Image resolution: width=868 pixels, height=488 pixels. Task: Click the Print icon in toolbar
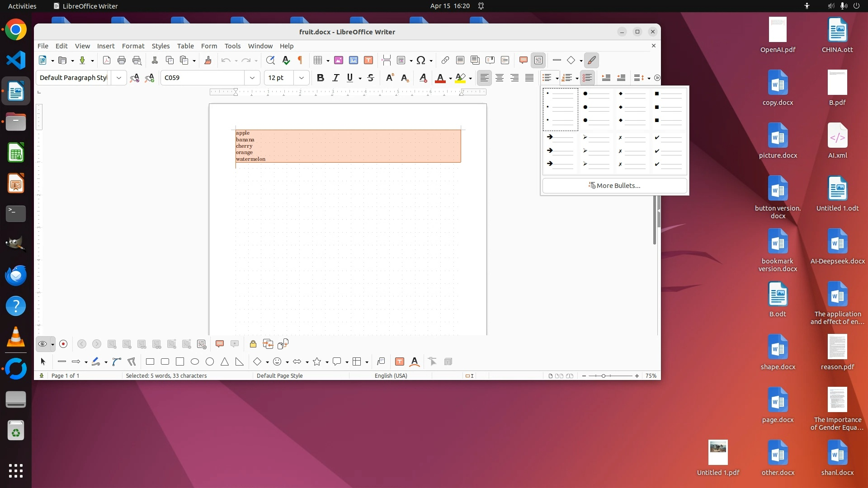122,60
